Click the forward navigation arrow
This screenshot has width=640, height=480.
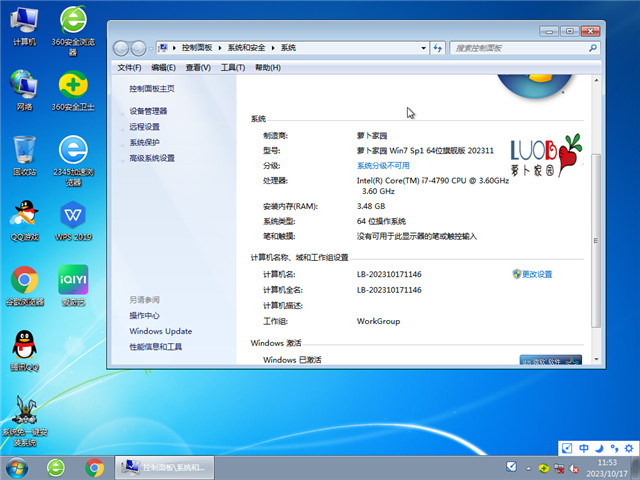tap(138, 49)
